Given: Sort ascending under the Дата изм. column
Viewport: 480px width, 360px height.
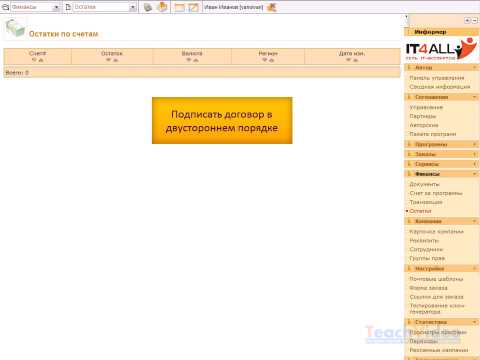Looking at the screenshot, I should point(355,60).
